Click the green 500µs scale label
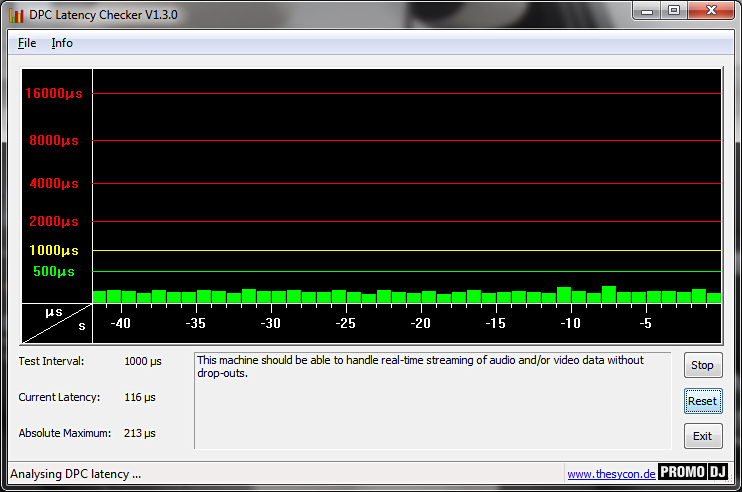742x492 pixels. coord(54,271)
